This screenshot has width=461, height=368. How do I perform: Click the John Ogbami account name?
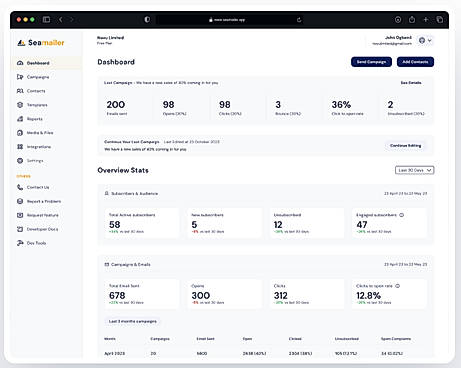point(398,37)
